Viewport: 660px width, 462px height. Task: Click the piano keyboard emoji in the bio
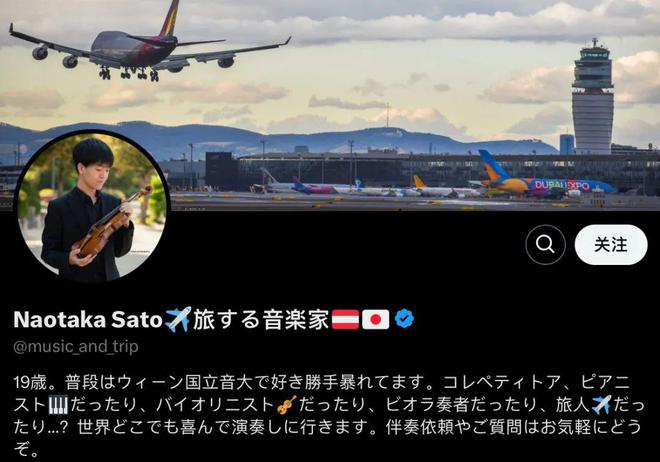[x=58, y=405]
